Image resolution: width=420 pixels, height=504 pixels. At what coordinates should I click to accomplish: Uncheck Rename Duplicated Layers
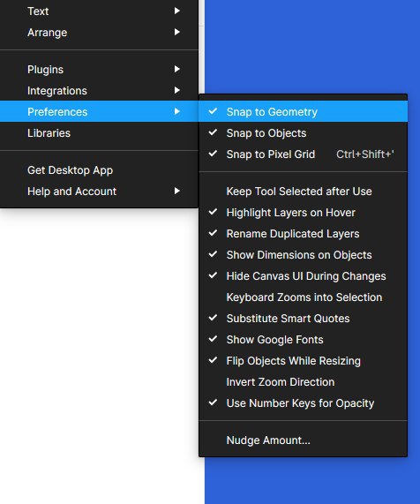303,234
